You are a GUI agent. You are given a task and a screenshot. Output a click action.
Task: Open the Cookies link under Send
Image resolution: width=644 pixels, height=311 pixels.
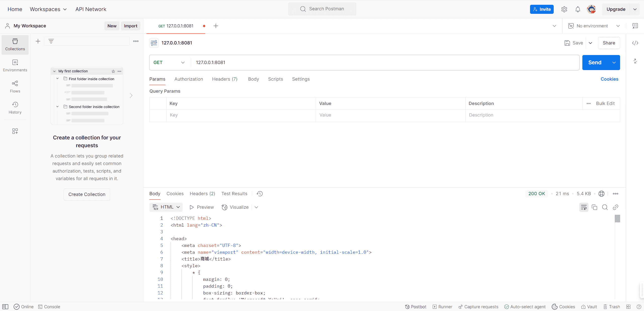tap(609, 79)
